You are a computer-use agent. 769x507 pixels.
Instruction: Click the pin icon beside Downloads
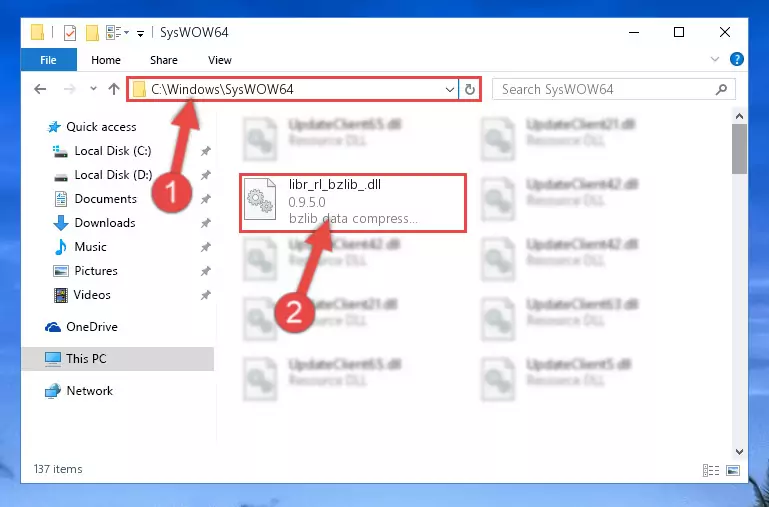pyautogui.click(x=205, y=224)
